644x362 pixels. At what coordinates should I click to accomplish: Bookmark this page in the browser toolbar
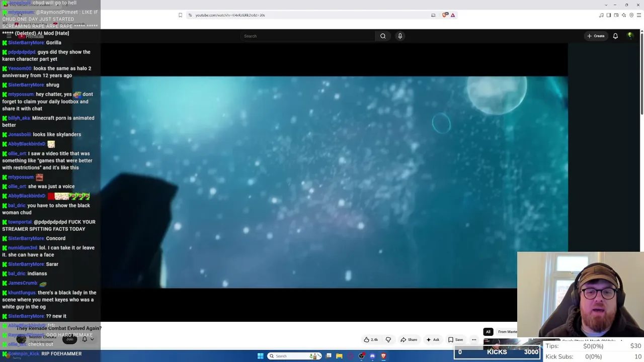[180, 15]
